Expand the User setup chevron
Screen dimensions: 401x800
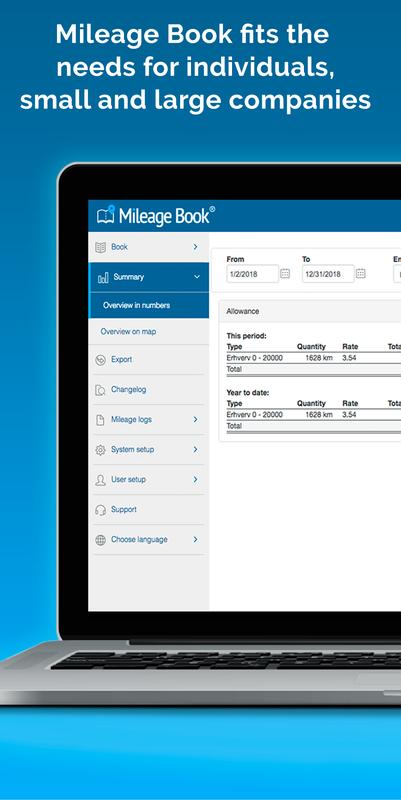[x=195, y=480]
